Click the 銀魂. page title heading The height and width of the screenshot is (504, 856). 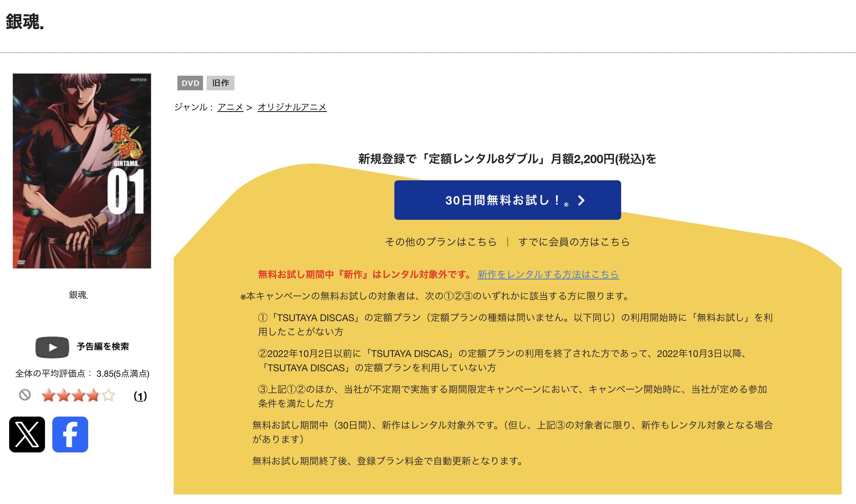[x=25, y=22]
